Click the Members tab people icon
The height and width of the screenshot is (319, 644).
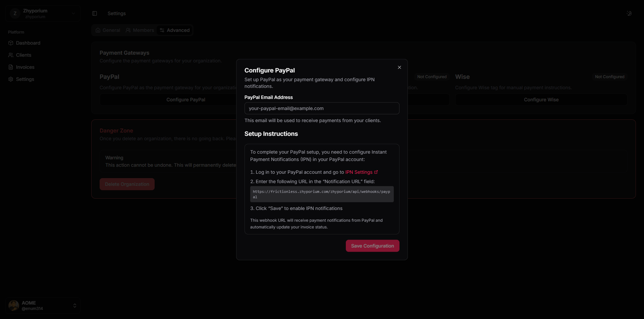(x=128, y=30)
